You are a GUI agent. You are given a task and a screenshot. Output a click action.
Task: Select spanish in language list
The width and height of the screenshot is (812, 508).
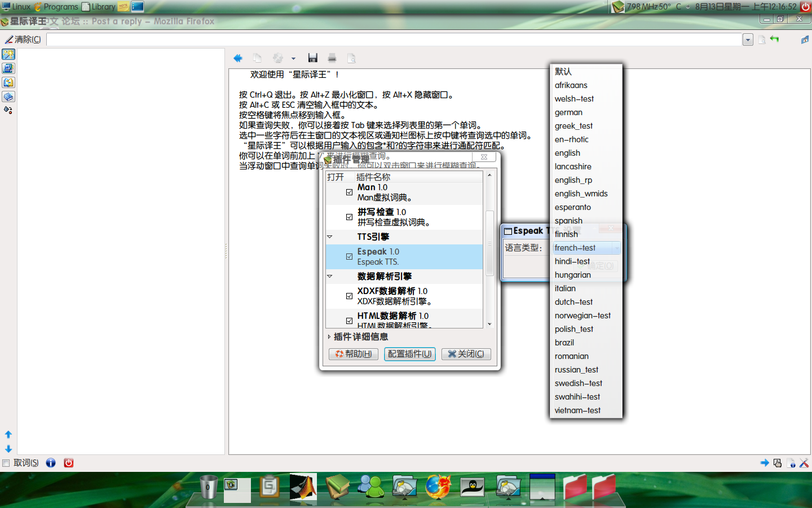click(x=586, y=221)
